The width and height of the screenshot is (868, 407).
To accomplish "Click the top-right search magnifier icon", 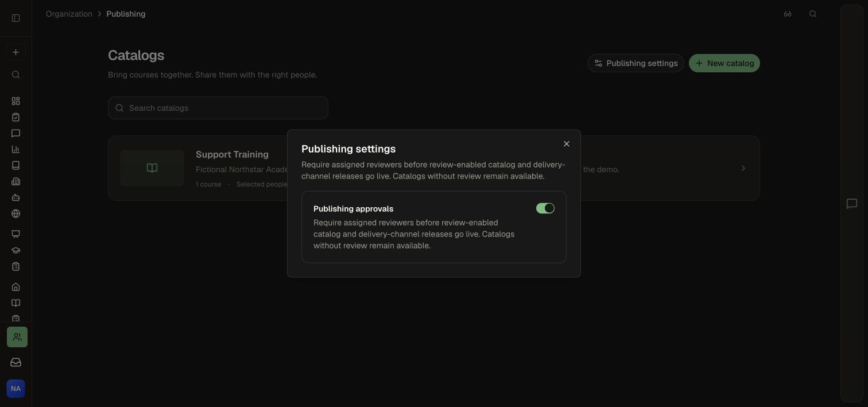I will 813,14.
